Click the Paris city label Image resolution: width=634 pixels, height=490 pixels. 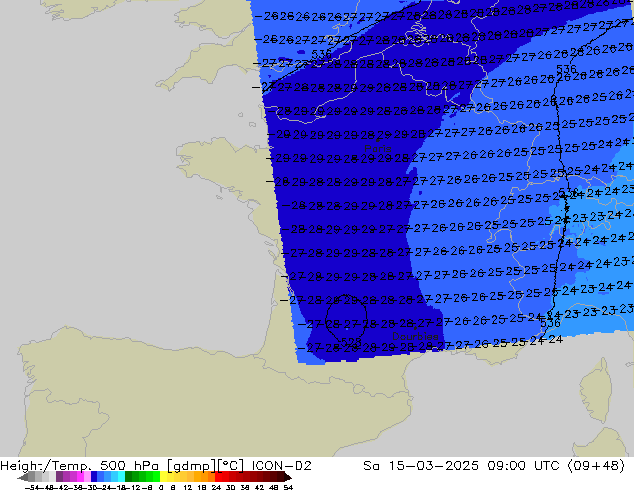point(378,148)
